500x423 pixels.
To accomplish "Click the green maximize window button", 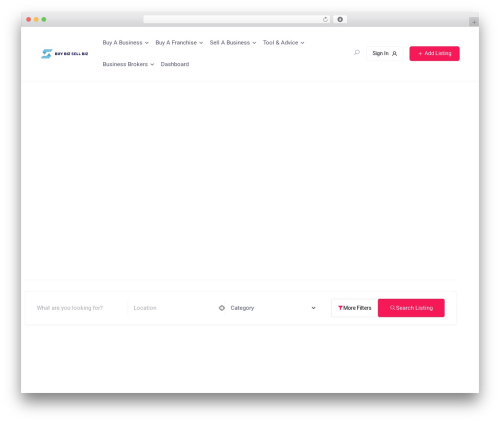I will click(44, 19).
